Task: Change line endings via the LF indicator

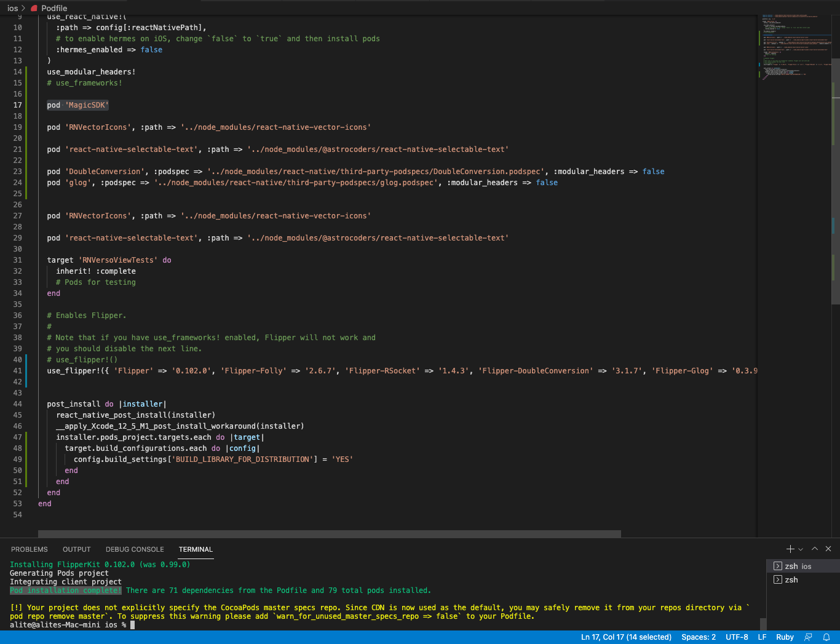Action: [762, 637]
